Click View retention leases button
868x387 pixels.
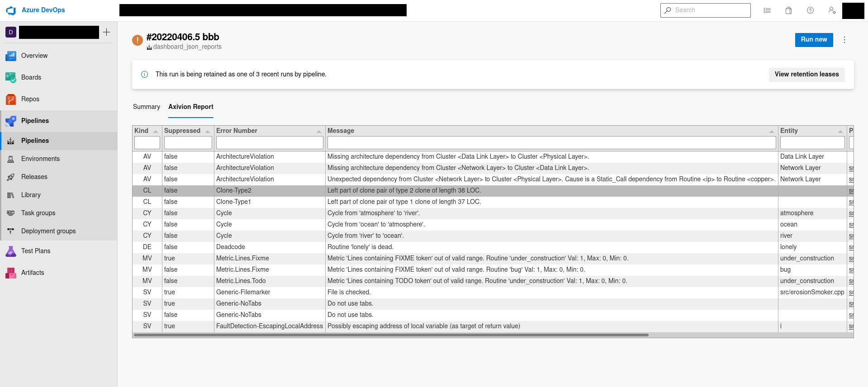pyautogui.click(x=806, y=75)
